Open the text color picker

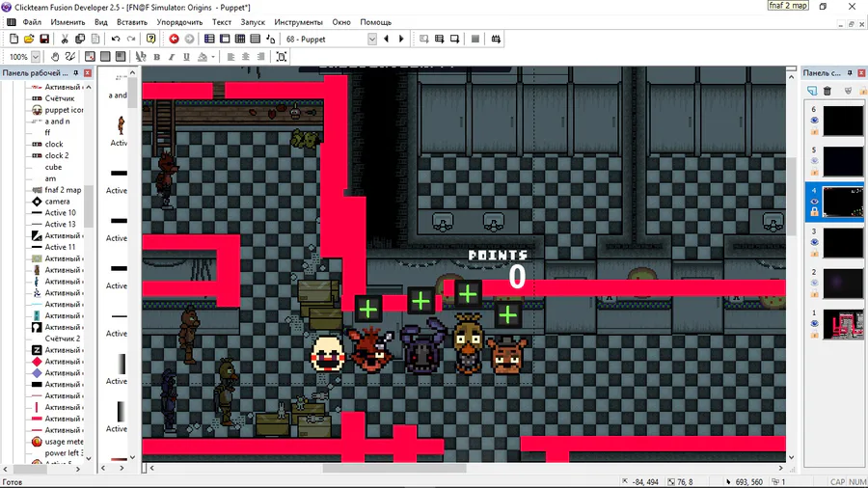[203, 57]
